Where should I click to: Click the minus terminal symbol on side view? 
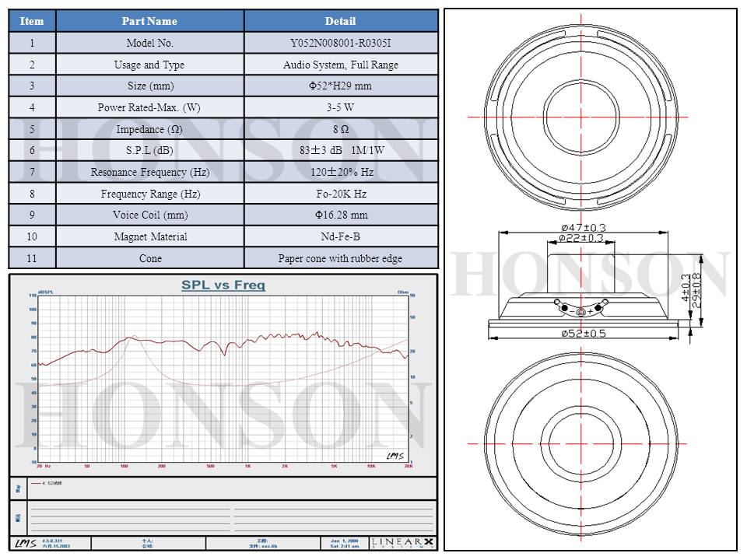(572, 311)
